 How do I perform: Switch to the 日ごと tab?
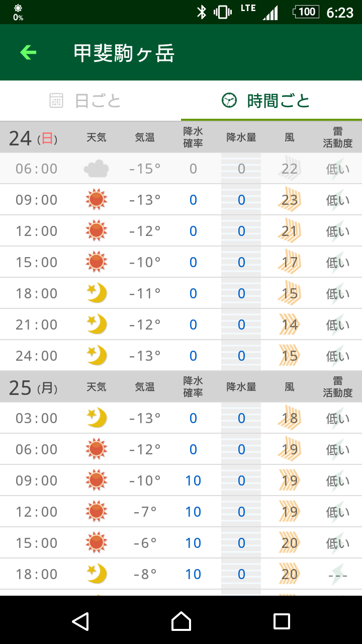[85, 101]
